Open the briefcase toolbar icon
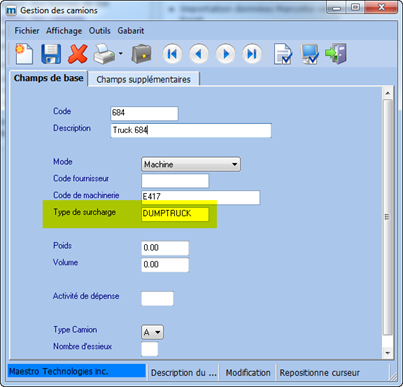The image size is (403, 387). point(141,54)
